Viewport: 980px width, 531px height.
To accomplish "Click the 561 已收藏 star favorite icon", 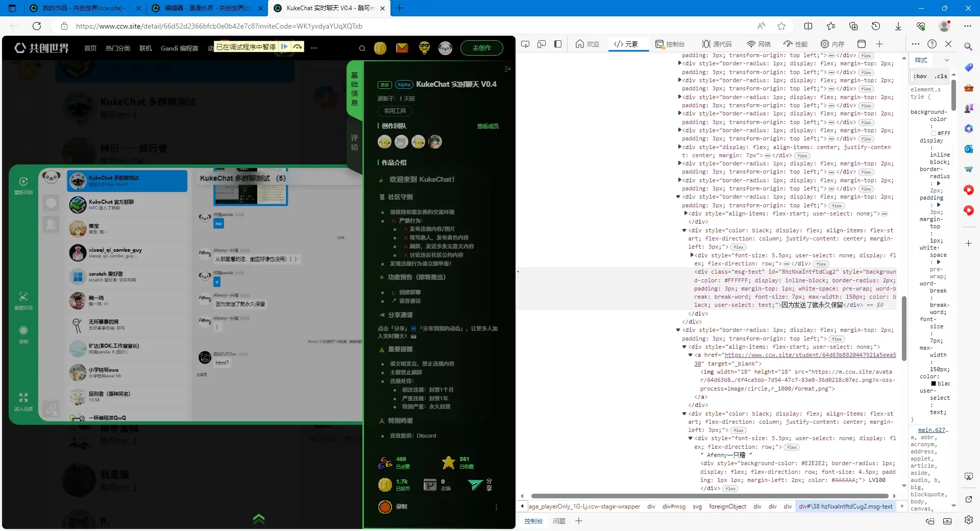I will 448,463.
